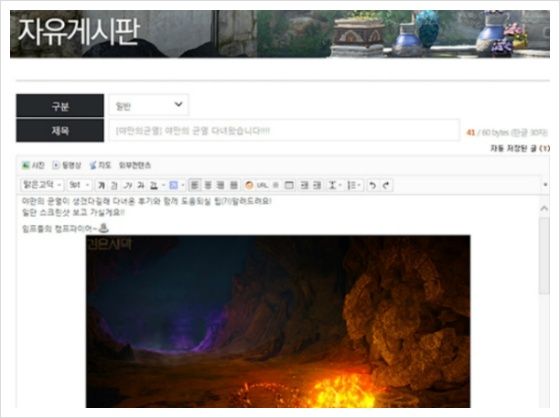560x418 pixels.
Task: Click into the 제목 title input field
Action: [x=284, y=130]
